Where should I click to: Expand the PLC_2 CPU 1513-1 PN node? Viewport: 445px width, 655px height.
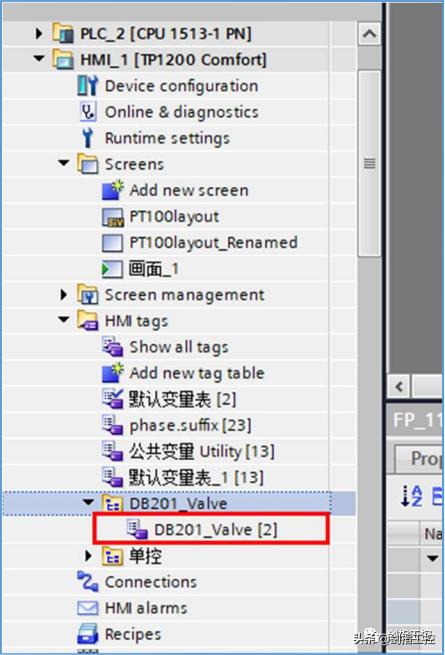click(39, 33)
